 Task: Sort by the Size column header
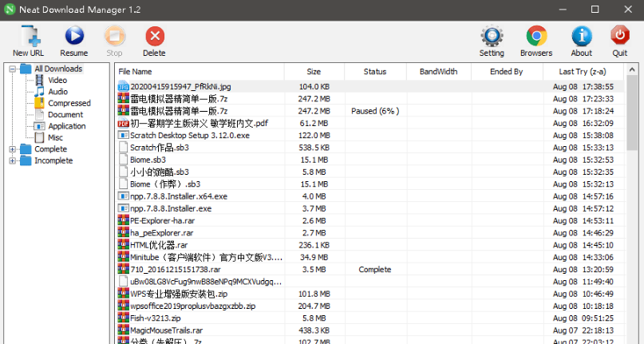pos(314,72)
